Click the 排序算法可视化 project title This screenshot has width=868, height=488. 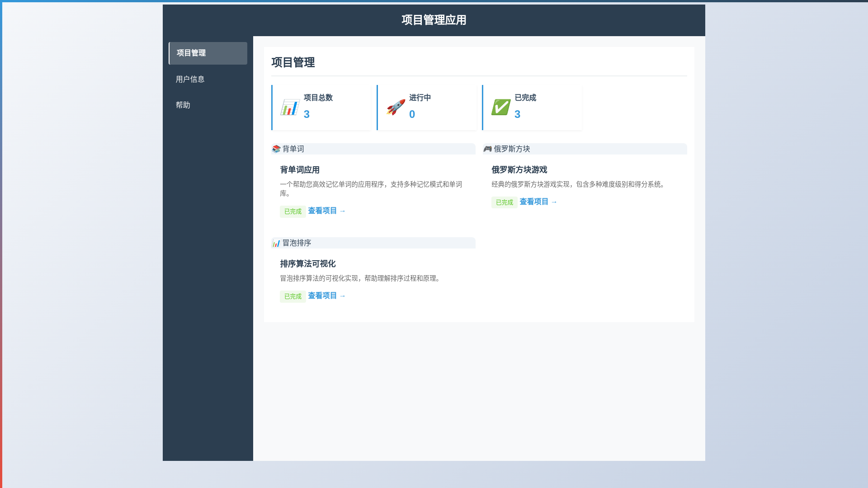pos(308,264)
